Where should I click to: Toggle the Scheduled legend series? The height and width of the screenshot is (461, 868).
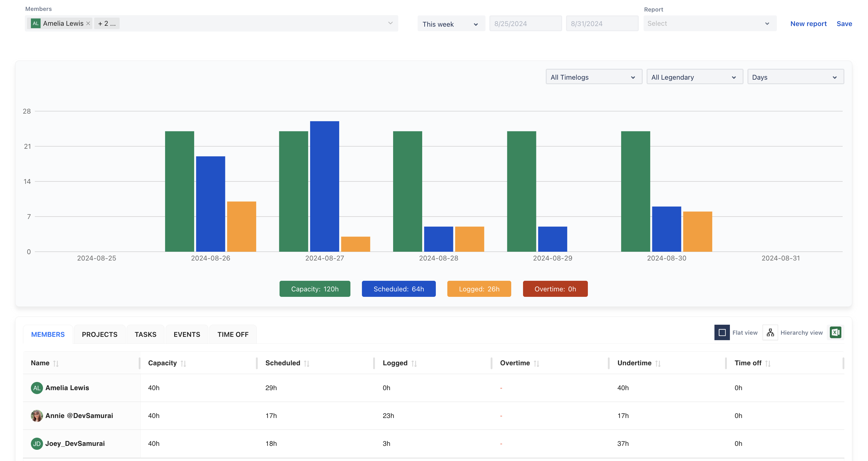point(399,289)
